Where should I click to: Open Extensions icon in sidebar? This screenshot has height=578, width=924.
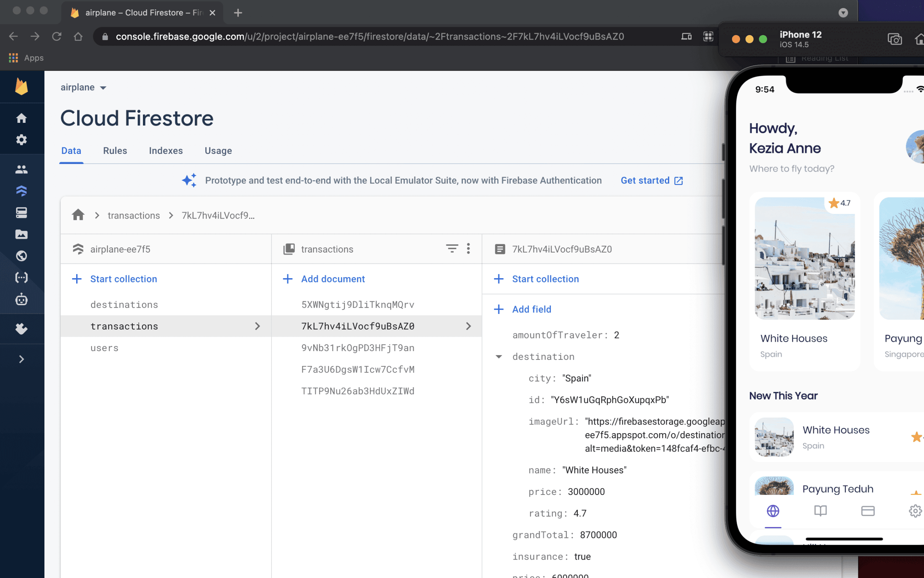[x=21, y=329]
